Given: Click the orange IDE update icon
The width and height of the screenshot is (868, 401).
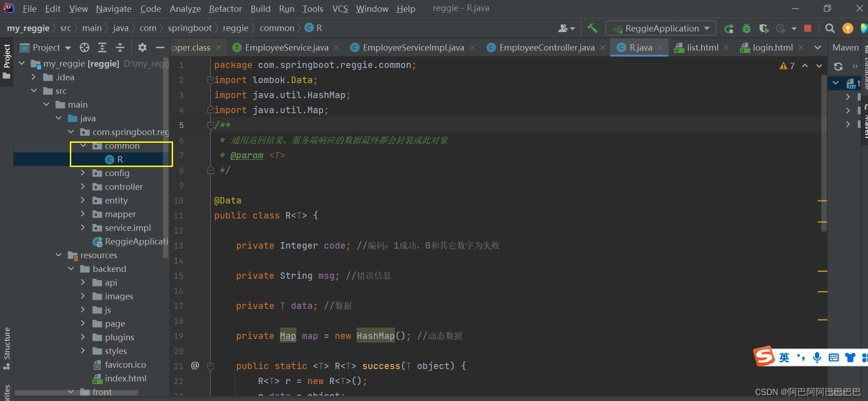Looking at the screenshot, I should tap(848, 28).
